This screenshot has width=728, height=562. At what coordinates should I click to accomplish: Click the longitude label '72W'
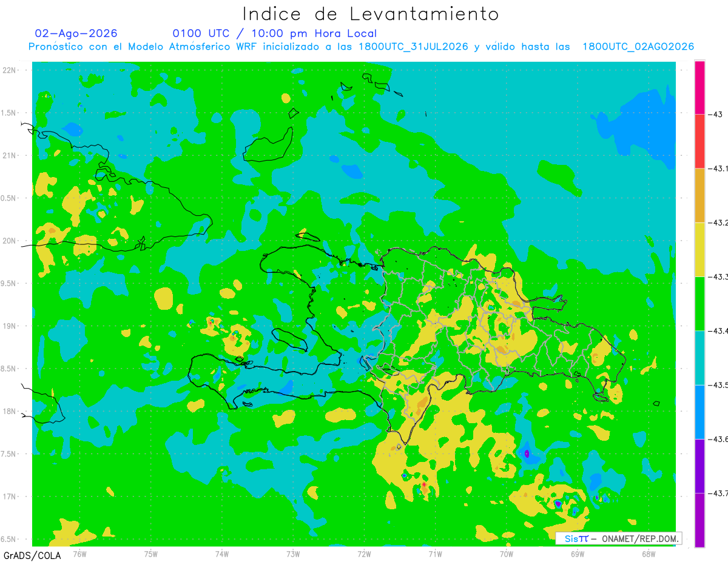(x=364, y=554)
